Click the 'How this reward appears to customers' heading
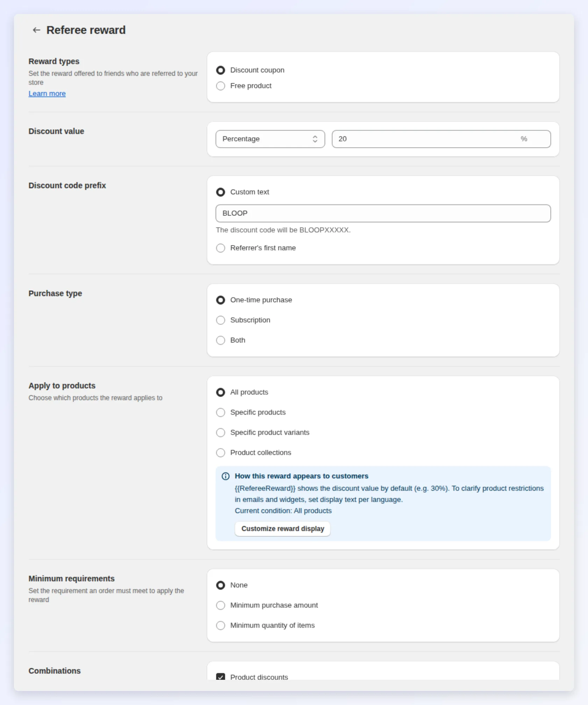Viewport: 588px width, 705px height. pyautogui.click(x=301, y=476)
